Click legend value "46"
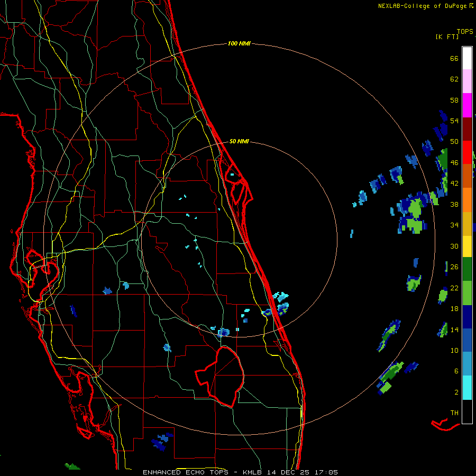Screen dimensions: 476x476 pyautogui.click(x=454, y=163)
